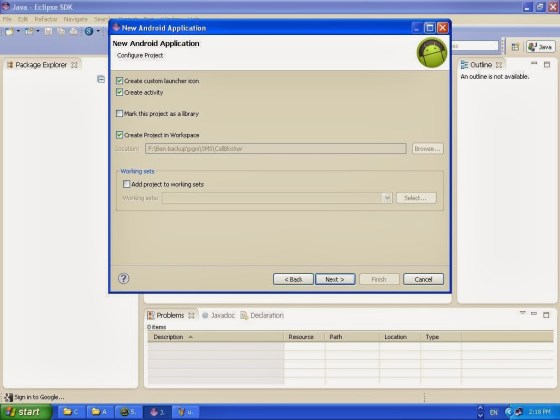Click the Outline view icon
The width and height of the screenshot is (560, 420).
coord(464,65)
